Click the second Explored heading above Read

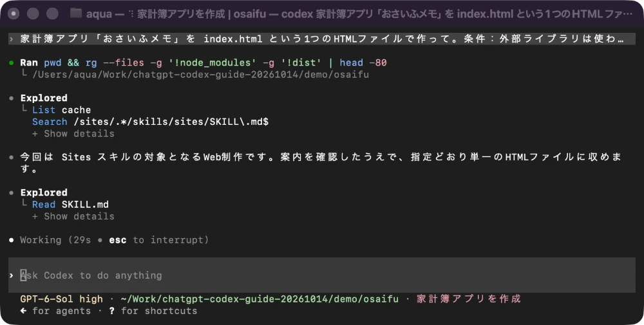tap(44, 192)
